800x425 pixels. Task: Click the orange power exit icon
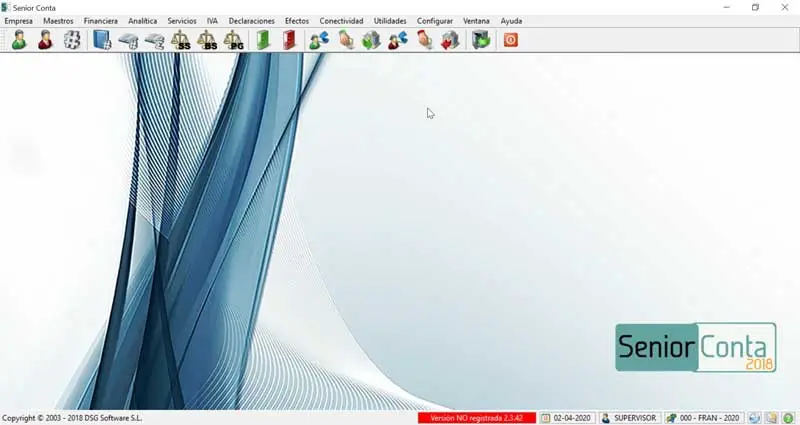pyautogui.click(x=511, y=40)
